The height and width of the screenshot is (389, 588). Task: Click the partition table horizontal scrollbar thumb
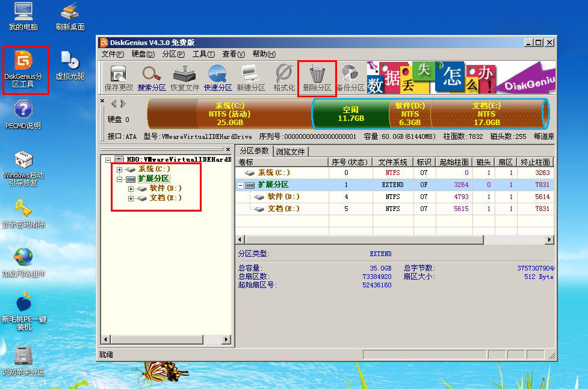365,240
